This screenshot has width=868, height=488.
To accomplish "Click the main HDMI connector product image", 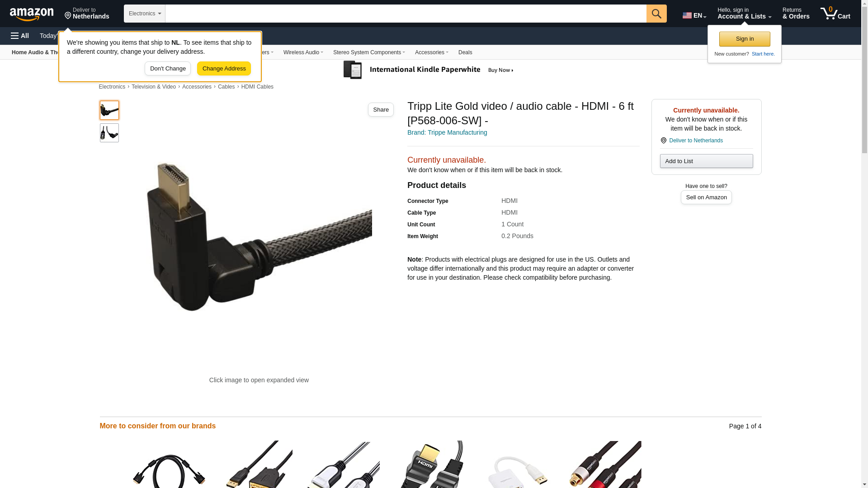I will (259, 236).
